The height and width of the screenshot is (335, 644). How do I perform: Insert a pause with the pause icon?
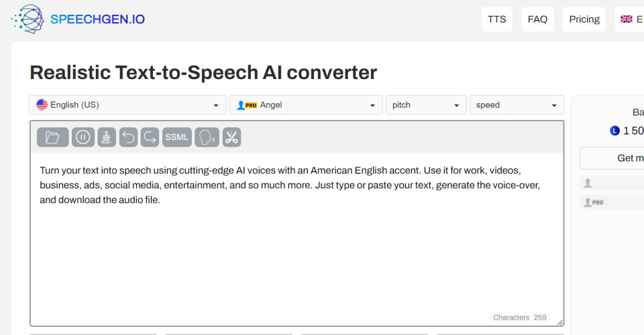click(x=83, y=137)
